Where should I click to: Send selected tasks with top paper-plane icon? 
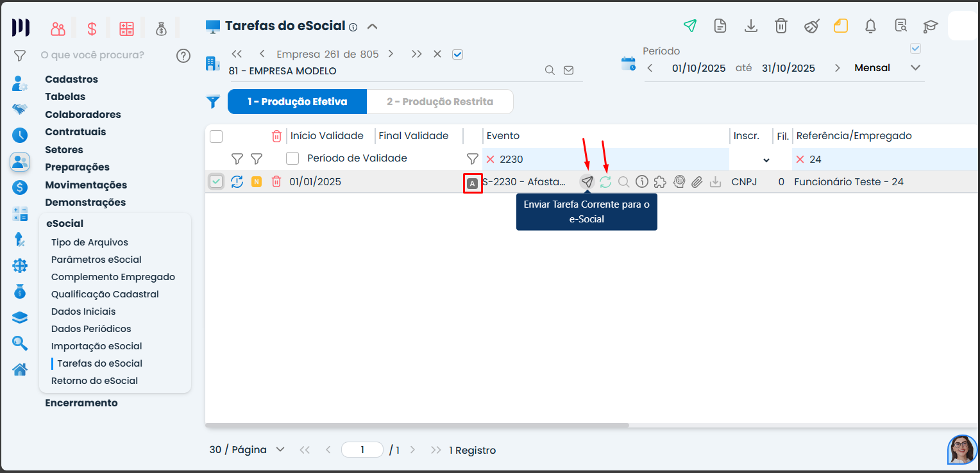click(x=690, y=26)
